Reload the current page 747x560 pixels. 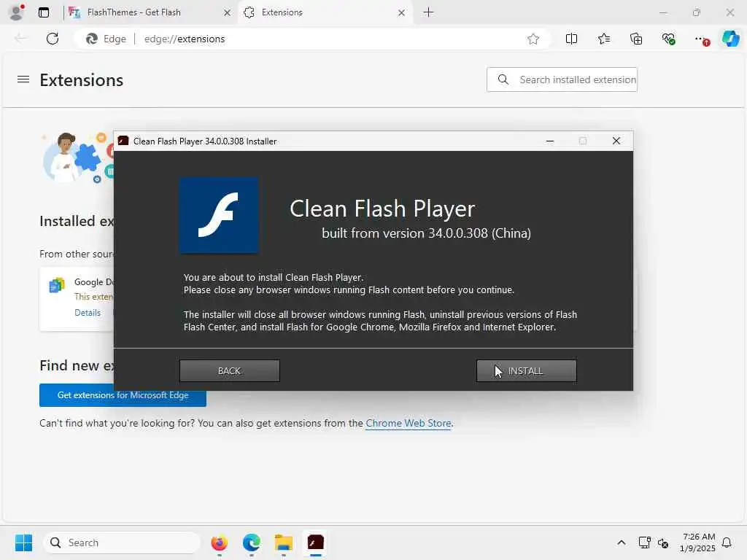click(53, 39)
